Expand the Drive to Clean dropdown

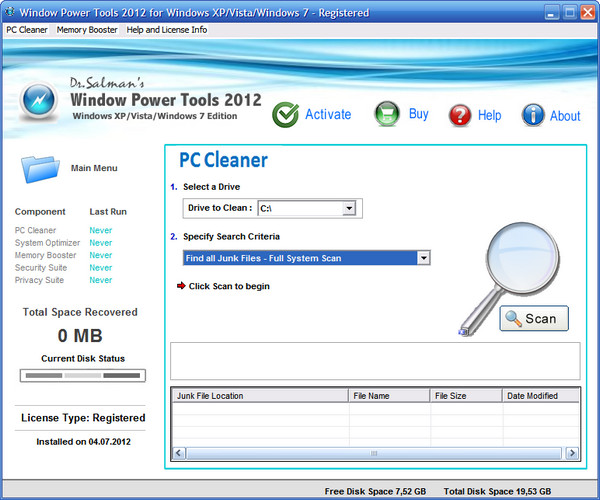(x=349, y=209)
